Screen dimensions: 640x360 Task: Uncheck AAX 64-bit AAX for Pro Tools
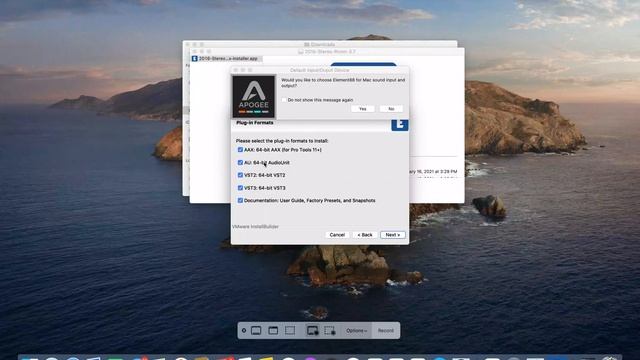click(x=240, y=150)
